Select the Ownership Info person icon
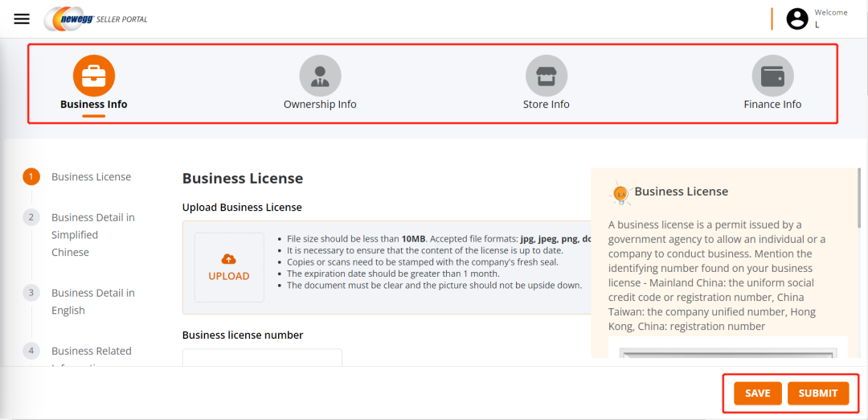Screen dimensions: 868x420 pyautogui.click(x=320, y=76)
